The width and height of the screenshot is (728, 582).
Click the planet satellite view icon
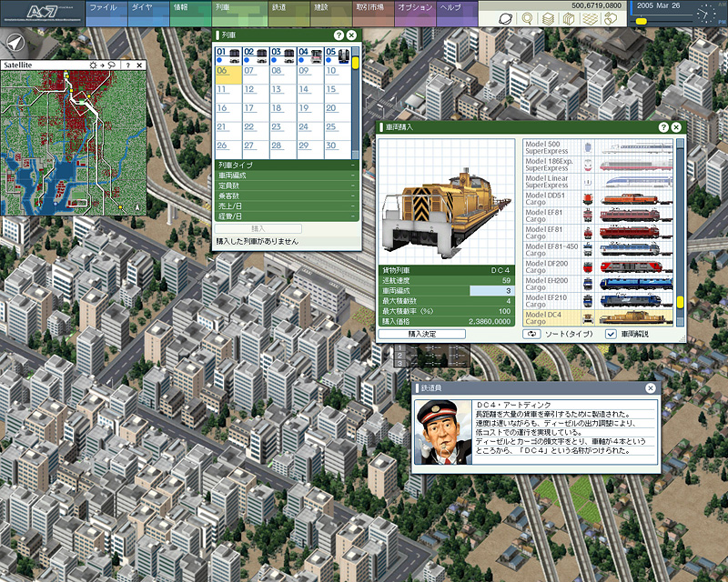coord(505,18)
